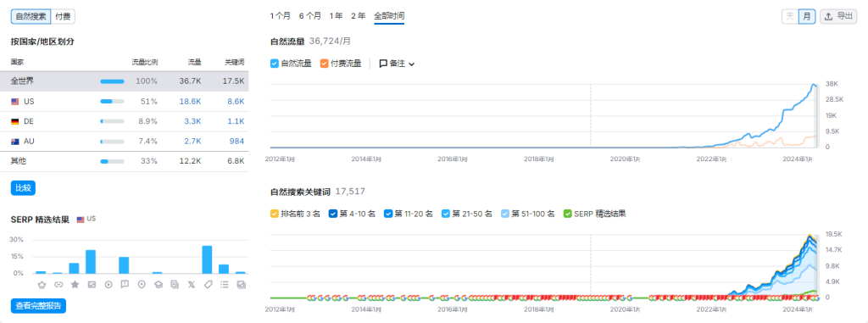This screenshot has width=868, height=323.
Task: Open DE traffic value 3.3K
Action: pos(192,121)
